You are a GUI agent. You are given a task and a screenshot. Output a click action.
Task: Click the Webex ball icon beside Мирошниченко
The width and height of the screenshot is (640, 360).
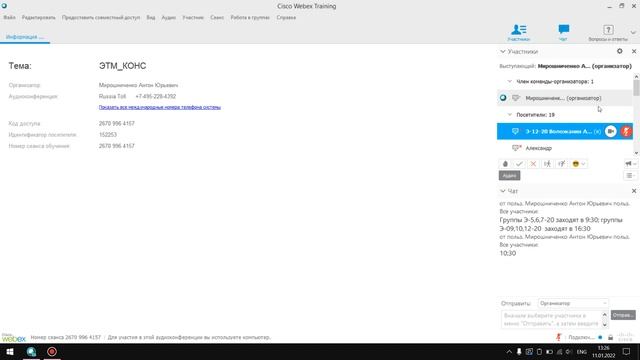coord(503,98)
